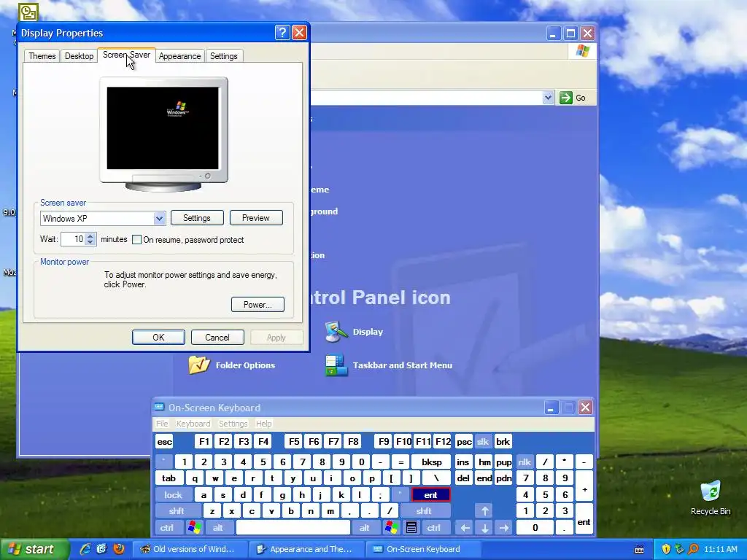This screenshot has height=560, width=747.
Task: Click the help question mark in Display Properties
Action: pos(282,32)
